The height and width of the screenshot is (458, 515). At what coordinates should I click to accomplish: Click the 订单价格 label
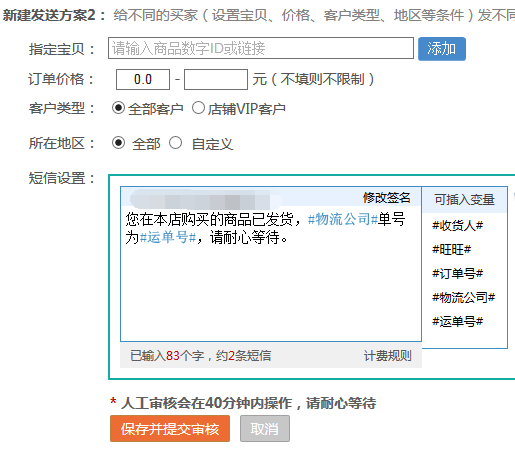coord(61,79)
